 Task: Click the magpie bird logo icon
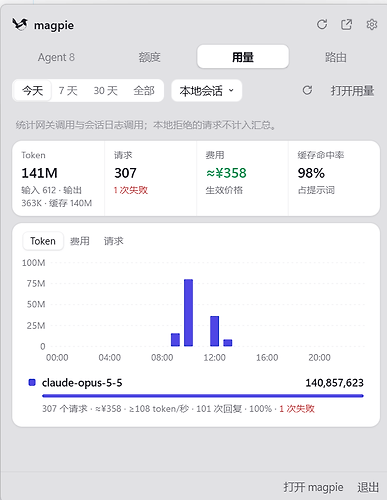point(20,25)
